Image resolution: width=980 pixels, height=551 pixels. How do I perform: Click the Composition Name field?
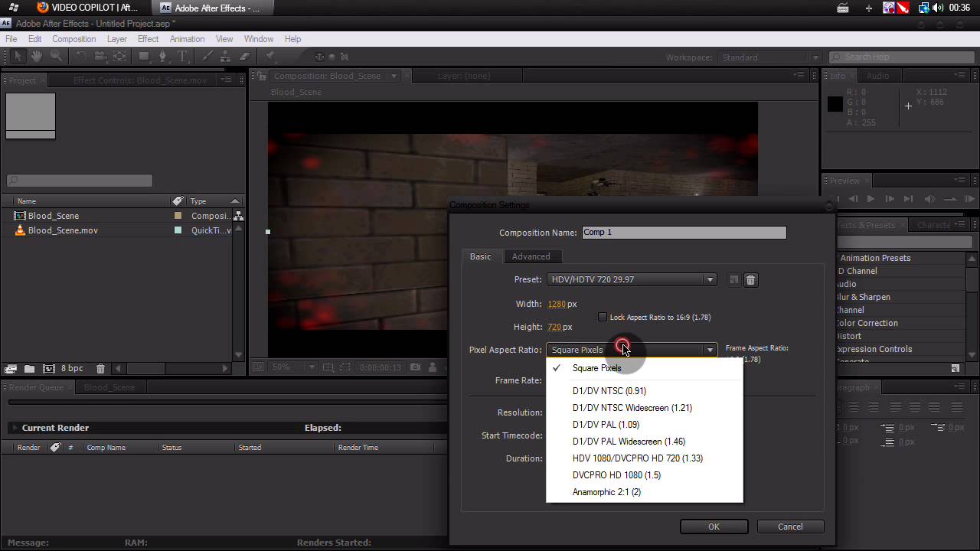pyautogui.click(x=684, y=233)
